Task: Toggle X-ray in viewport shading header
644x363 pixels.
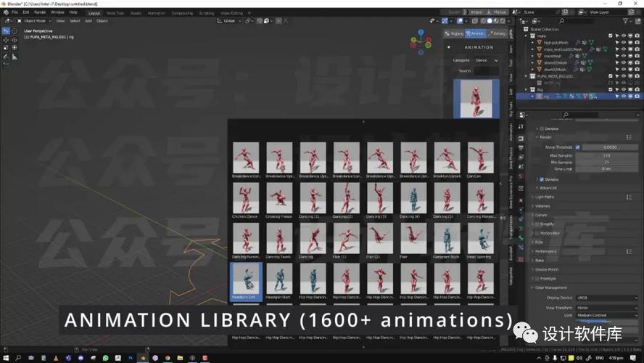Action: click(475, 21)
